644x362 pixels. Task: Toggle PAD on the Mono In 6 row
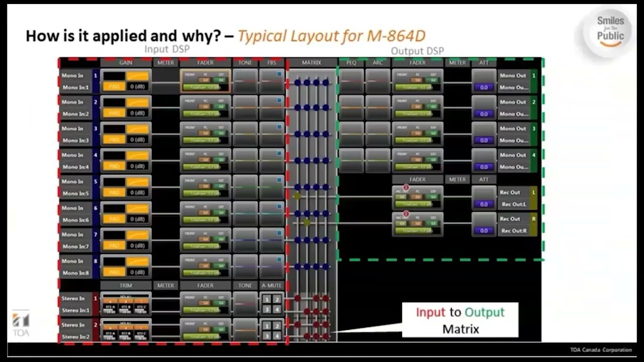pos(114,219)
